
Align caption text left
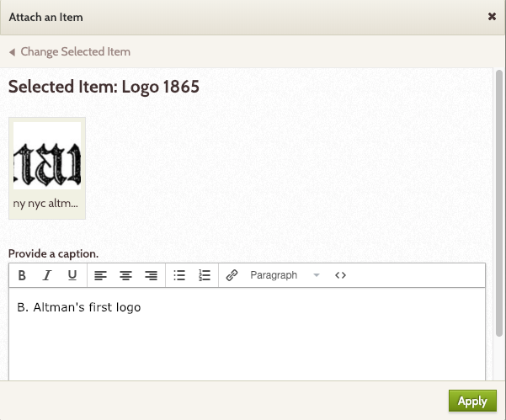click(100, 275)
